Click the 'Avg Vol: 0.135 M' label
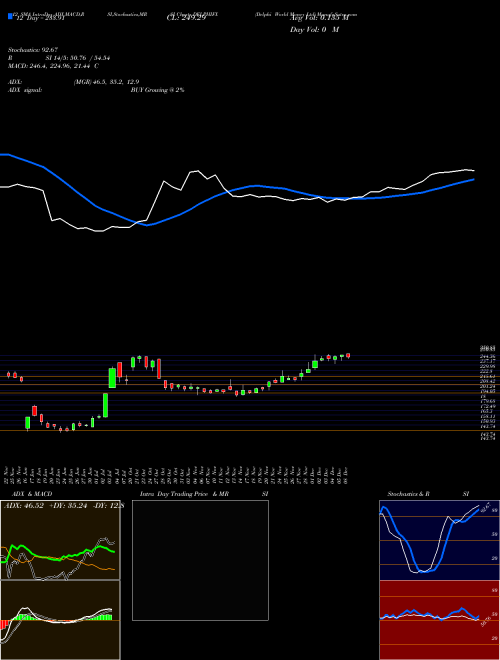The image size is (500, 660). pos(319,19)
